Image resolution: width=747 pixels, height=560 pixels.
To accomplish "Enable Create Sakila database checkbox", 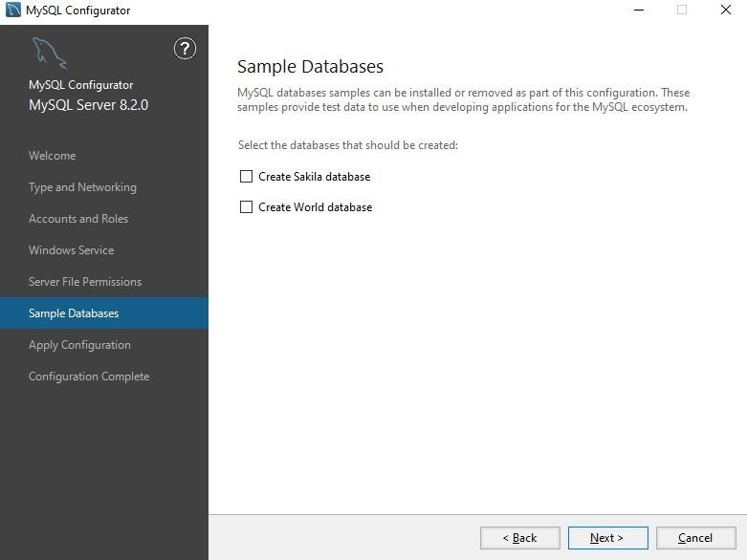I will (x=246, y=177).
